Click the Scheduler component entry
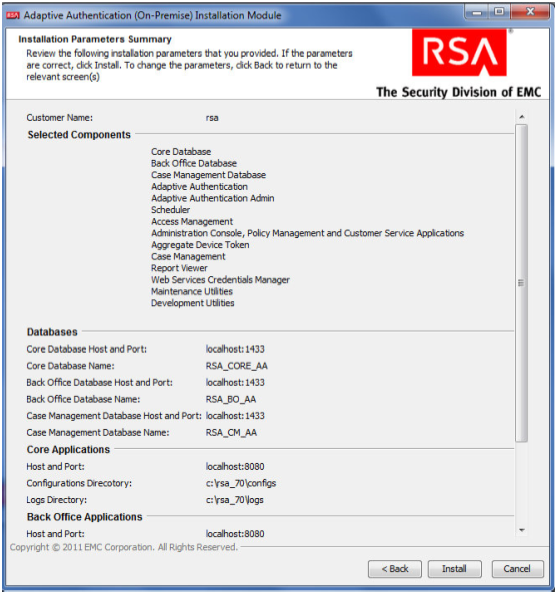556x592 pixels. pos(171,210)
